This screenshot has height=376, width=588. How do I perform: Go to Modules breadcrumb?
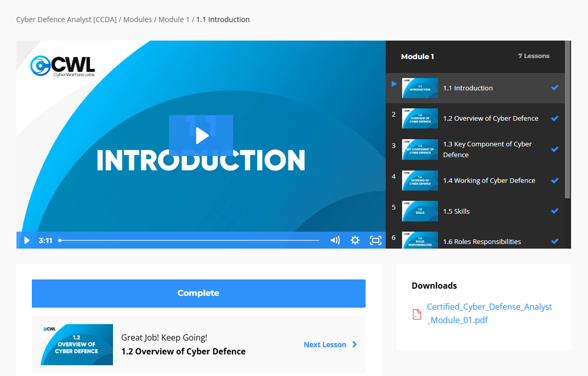pyautogui.click(x=138, y=20)
